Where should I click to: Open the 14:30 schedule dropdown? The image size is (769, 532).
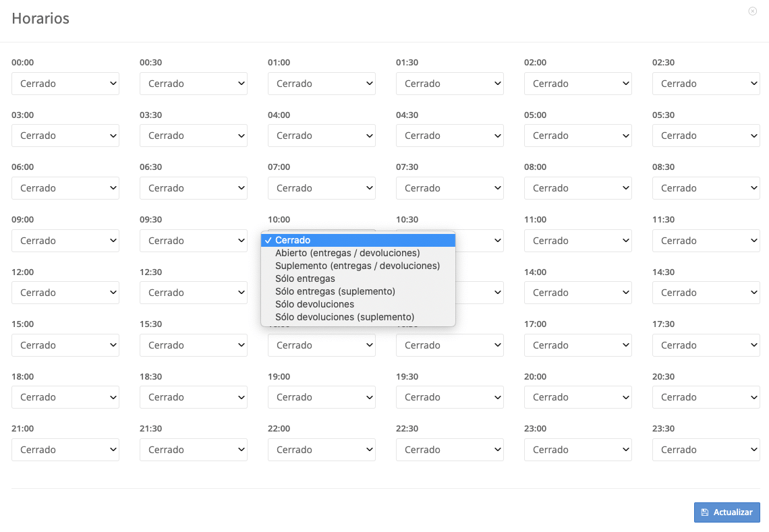706,293
